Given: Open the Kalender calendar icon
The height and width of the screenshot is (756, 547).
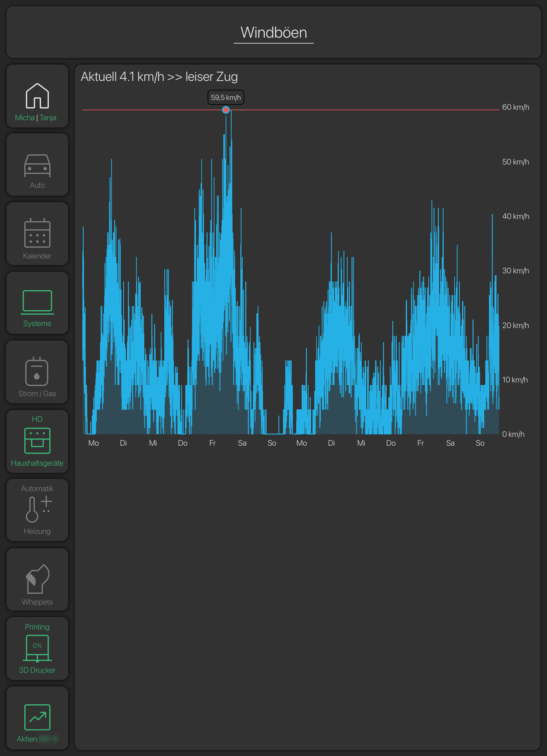Looking at the screenshot, I should (37, 233).
